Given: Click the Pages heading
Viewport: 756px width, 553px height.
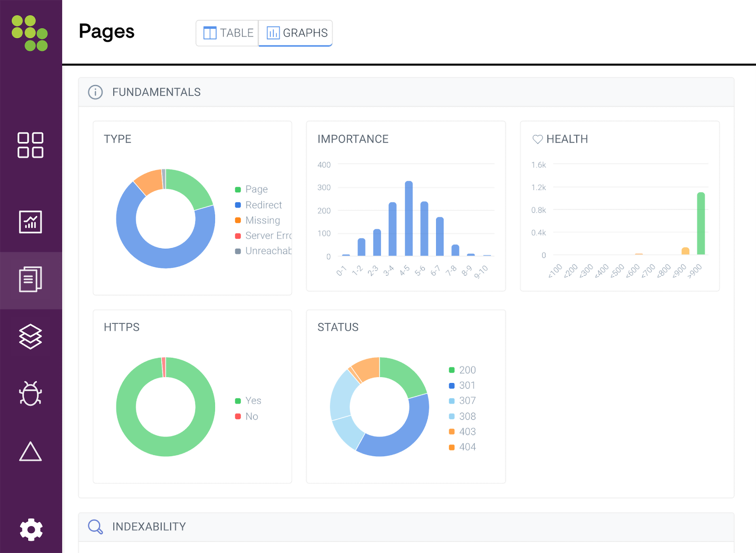Looking at the screenshot, I should pos(106,31).
